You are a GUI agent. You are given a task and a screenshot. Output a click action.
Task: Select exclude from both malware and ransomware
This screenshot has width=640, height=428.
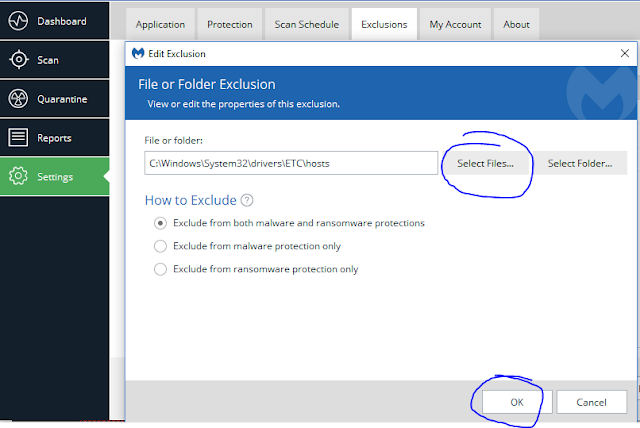160,223
